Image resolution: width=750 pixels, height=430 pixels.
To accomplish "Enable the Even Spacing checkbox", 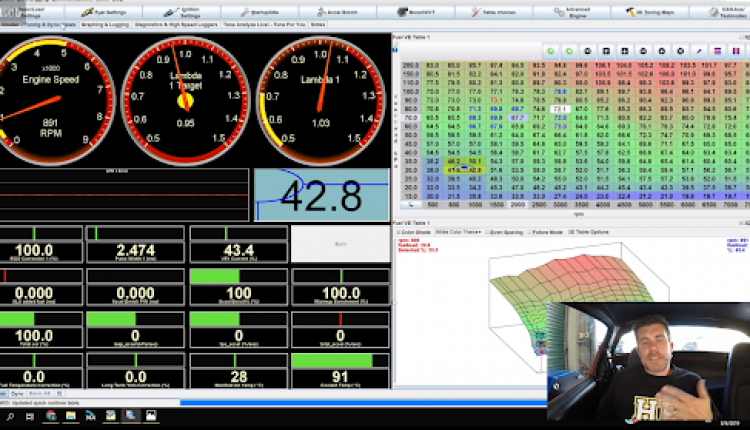I will coord(488,232).
